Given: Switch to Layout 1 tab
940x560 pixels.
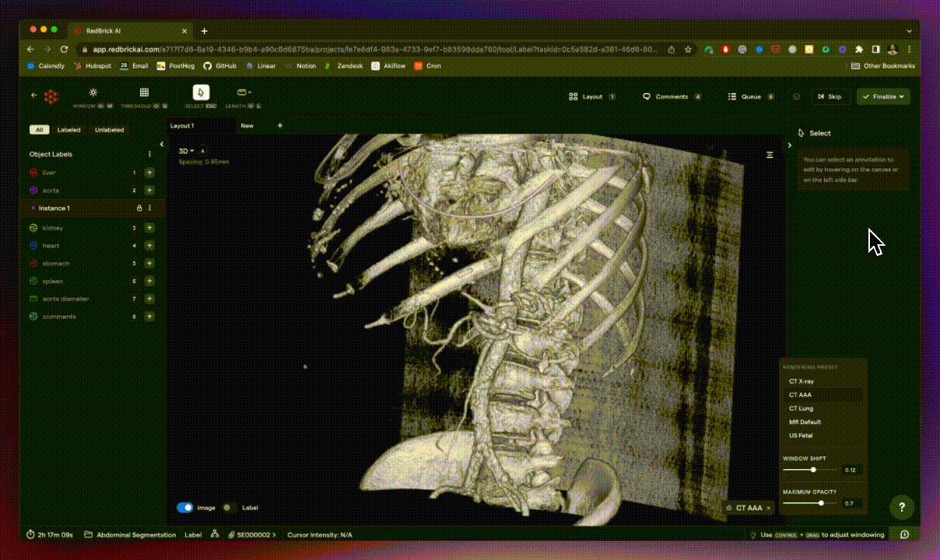Looking at the screenshot, I should 182,125.
